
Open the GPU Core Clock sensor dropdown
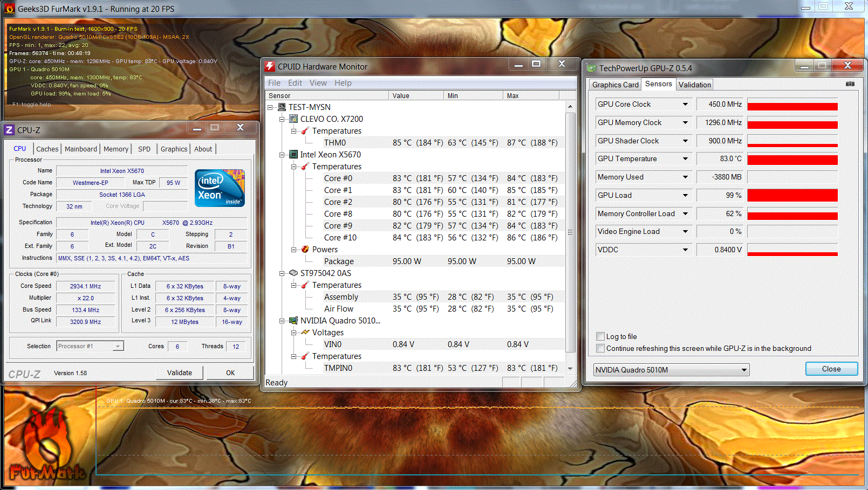pyautogui.click(x=685, y=105)
